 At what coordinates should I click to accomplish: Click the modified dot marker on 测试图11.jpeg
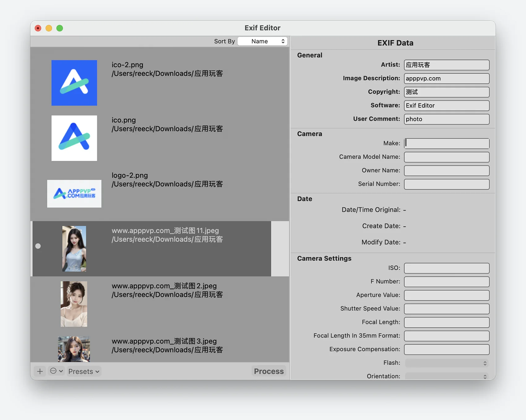coord(38,246)
